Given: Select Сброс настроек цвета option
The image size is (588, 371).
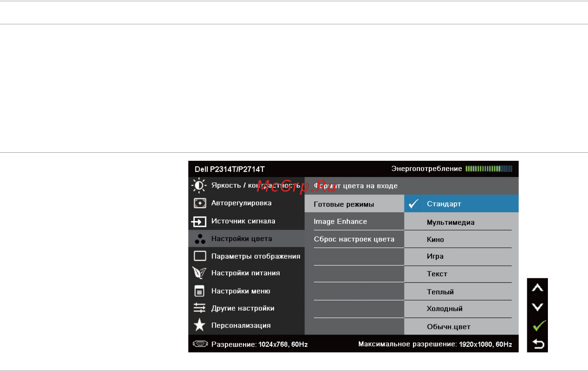Looking at the screenshot, I should click(x=354, y=239).
